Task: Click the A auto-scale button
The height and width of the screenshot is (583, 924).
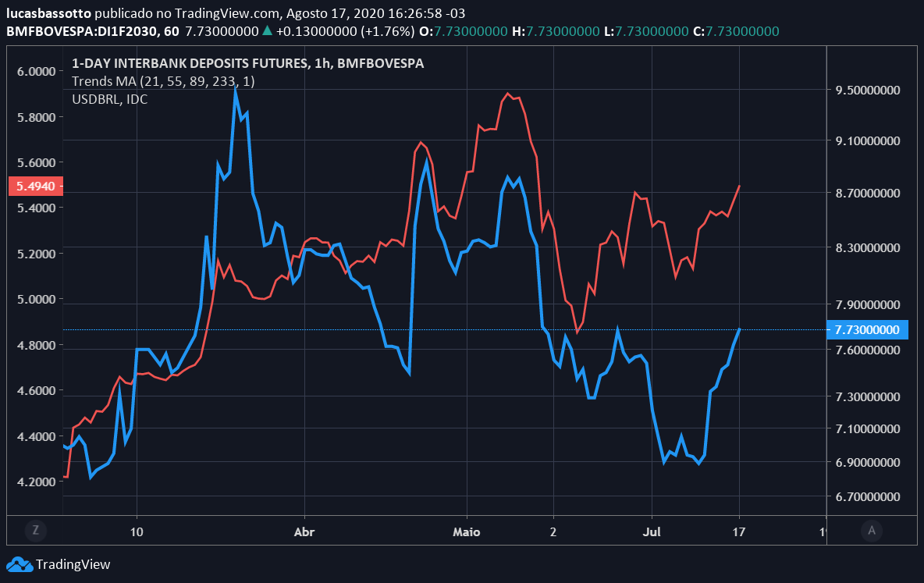Action: 872,531
